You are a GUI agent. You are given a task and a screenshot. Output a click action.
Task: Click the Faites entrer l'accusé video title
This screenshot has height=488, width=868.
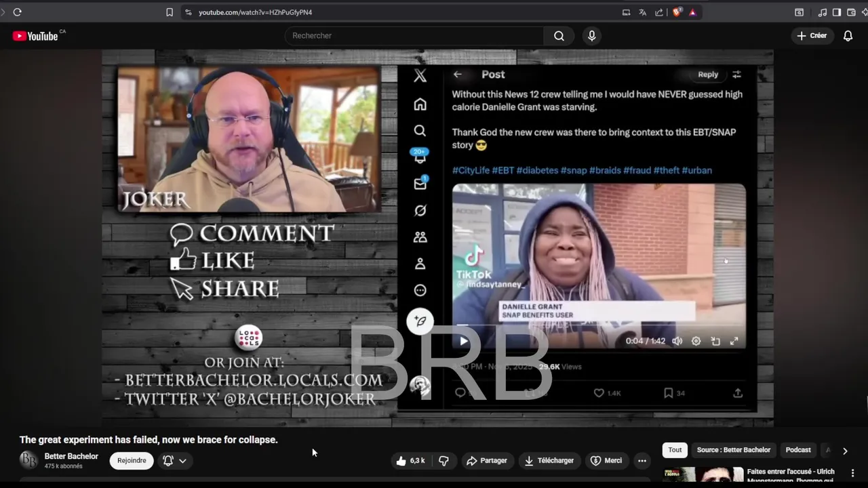coord(791,476)
